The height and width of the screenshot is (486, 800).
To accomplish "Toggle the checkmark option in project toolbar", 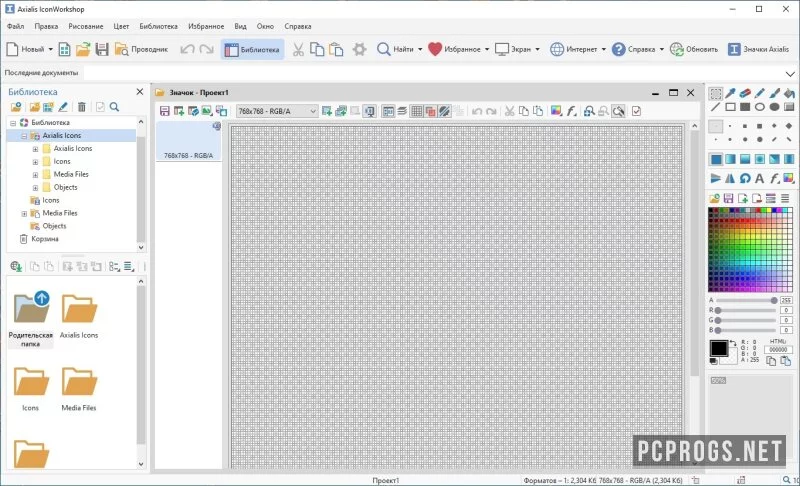I will tap(636, 111).
